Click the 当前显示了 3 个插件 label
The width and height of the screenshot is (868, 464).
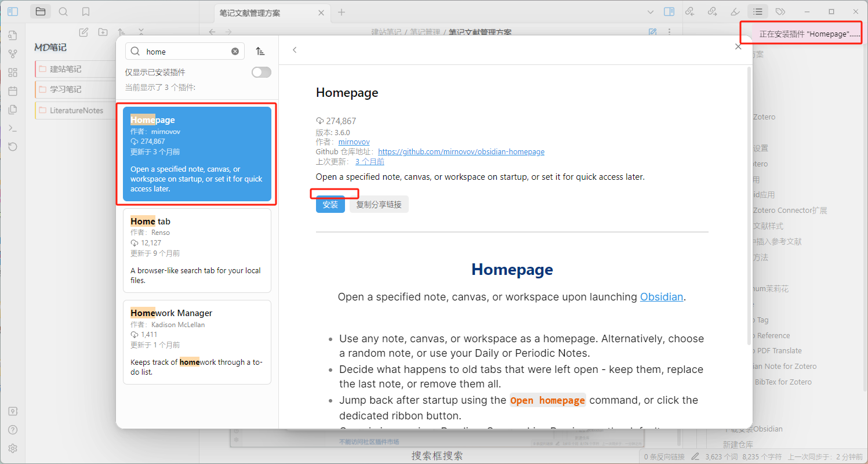pos(161,88)
